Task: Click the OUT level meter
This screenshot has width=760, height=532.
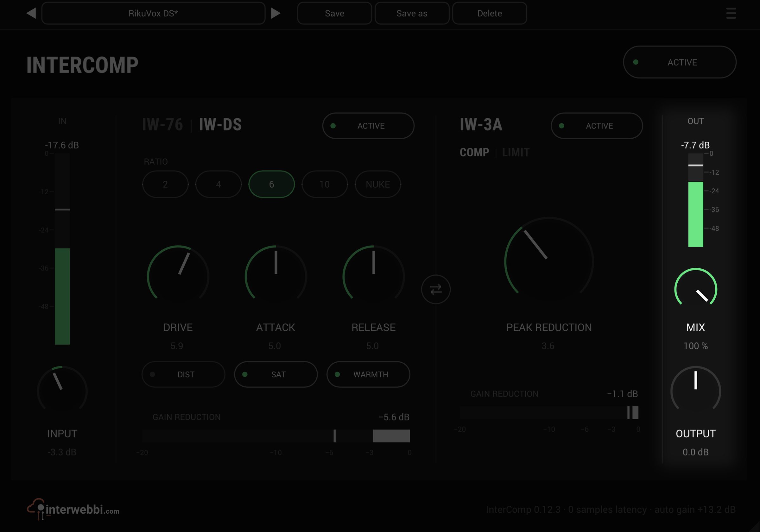Action: [x=695, y=200]
